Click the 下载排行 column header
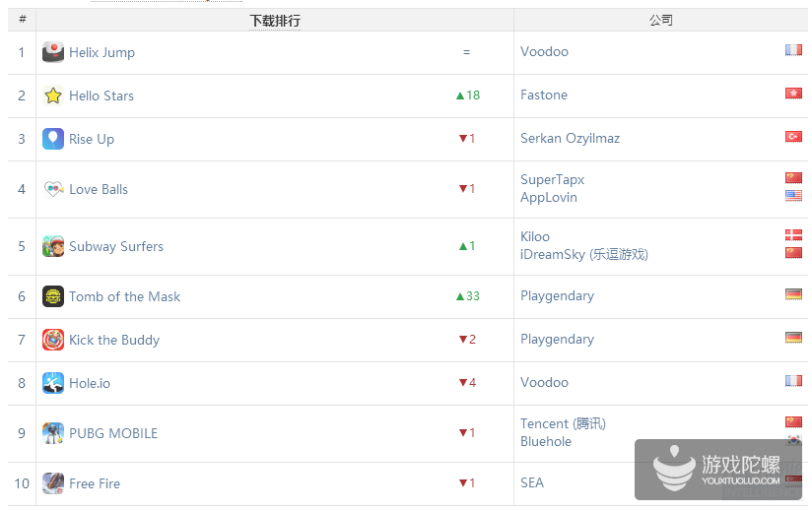812x510 pixels. [275, 20]
